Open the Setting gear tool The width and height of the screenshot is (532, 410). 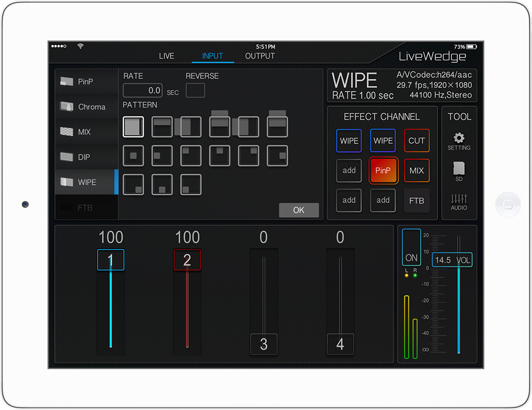(x=459, y=141)
